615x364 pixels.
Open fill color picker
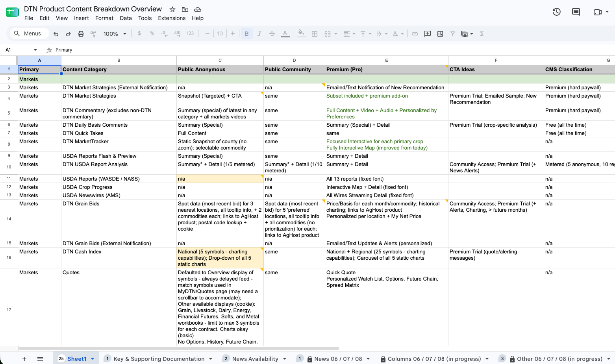tap(301, 34)
